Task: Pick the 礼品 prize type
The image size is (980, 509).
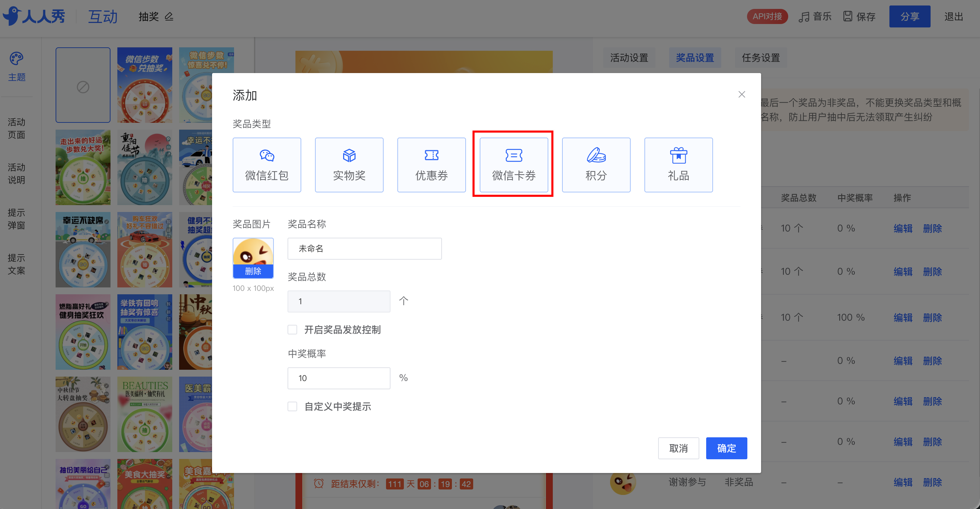Action: click(x=678, y=165)
